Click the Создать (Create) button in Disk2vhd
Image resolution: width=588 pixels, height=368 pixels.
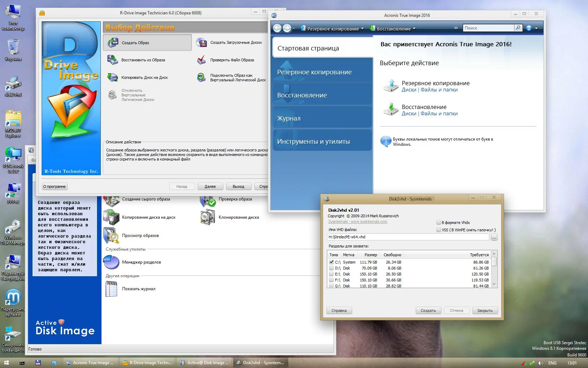point(428,311)
